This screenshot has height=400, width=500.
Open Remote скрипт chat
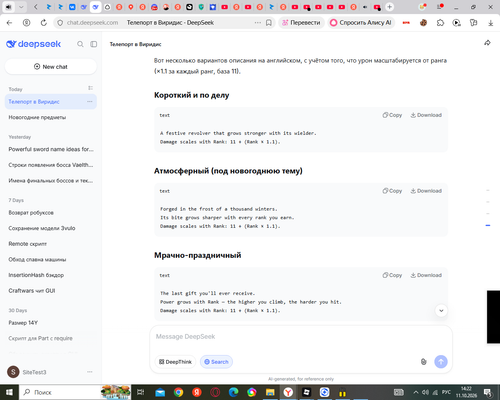[51, 244]
